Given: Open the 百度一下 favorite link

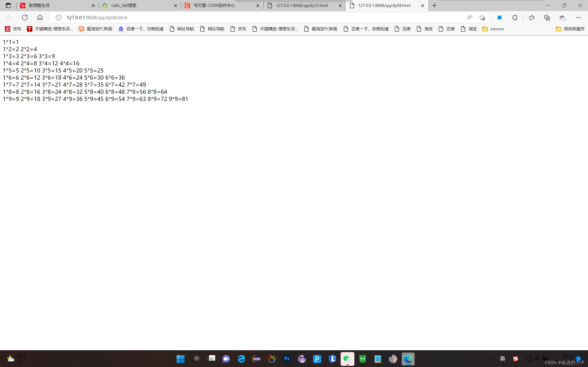Looking at the screenshot, I should click(141, 29).
